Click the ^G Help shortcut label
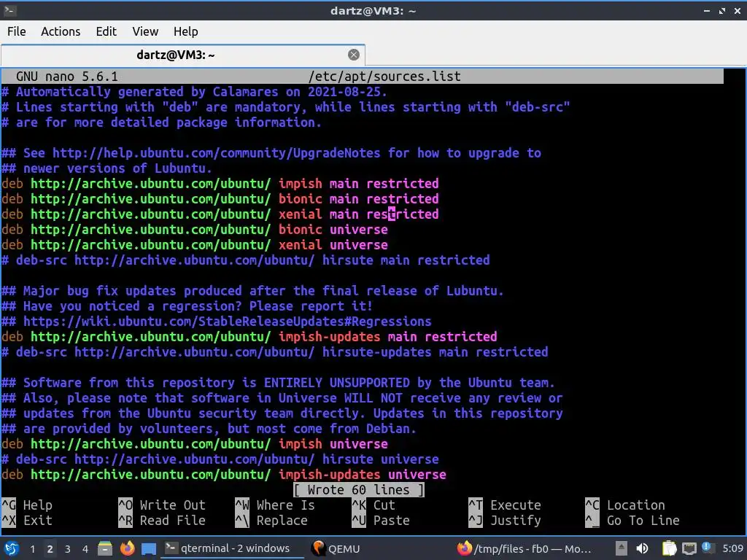The image size is (747, 560). tap(27, 505)
